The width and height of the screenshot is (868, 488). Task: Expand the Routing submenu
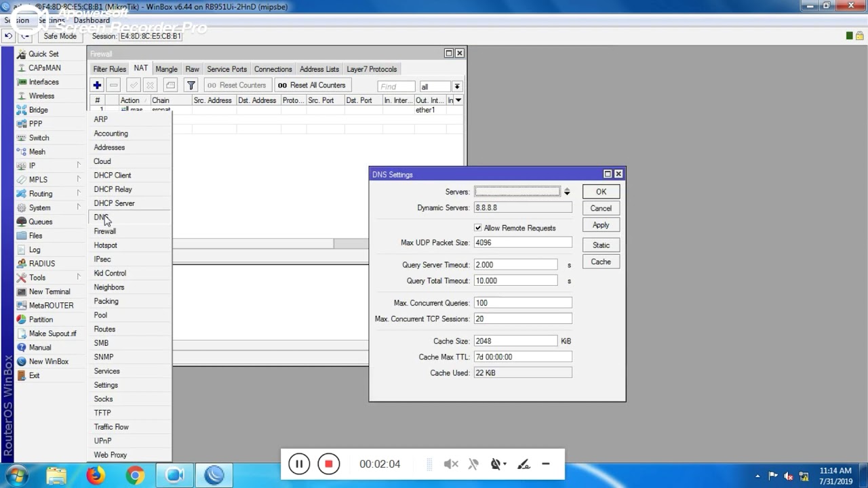point(78,194)
